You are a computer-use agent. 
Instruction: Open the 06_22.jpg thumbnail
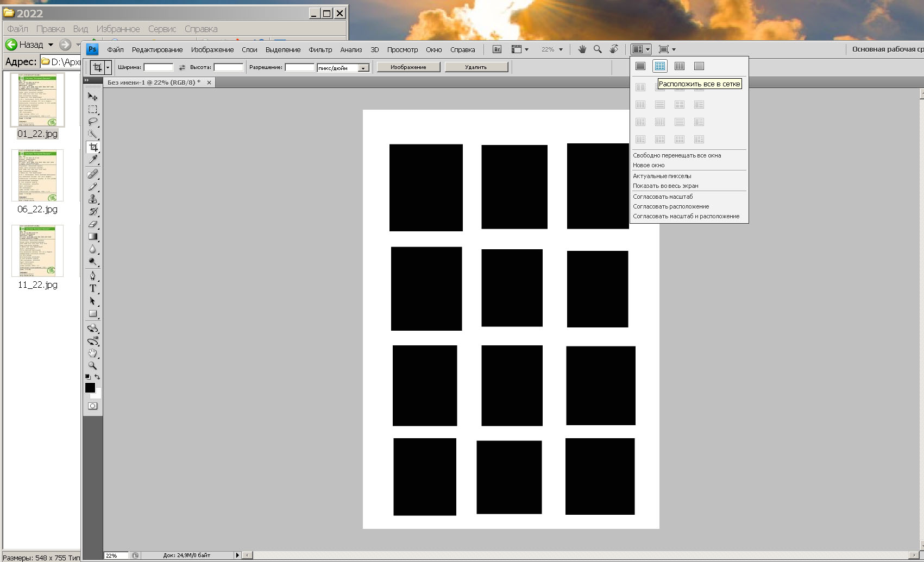pos(37,175)
